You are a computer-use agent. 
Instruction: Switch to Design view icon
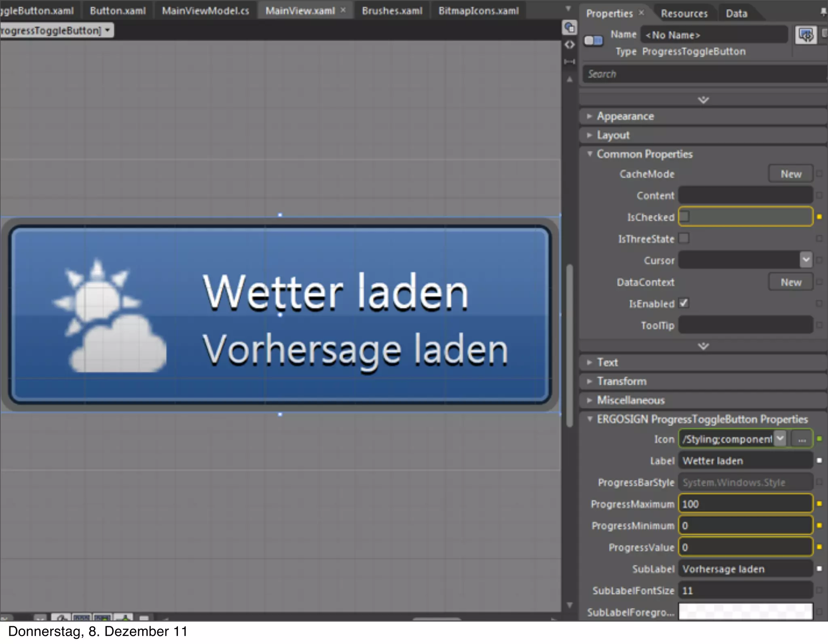569,27
